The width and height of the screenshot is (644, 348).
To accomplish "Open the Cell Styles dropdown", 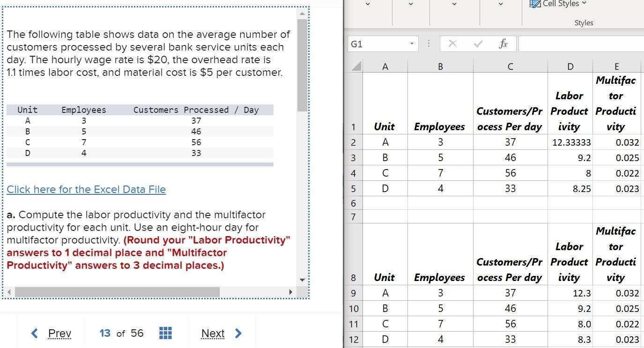I will pyautogui.click(x=558, y=4).
